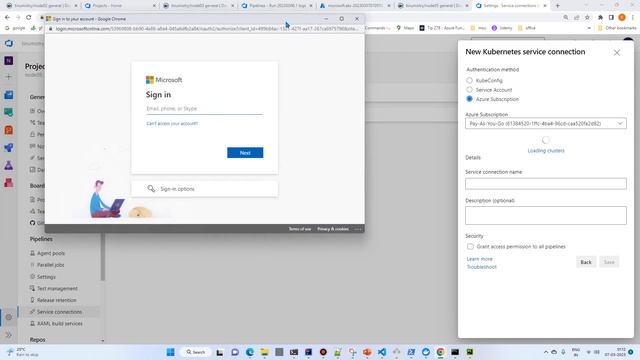Screen dimensions: 640x360
Task: Open the Overview hub icon in the left rail
Action: tap(9, 95)
